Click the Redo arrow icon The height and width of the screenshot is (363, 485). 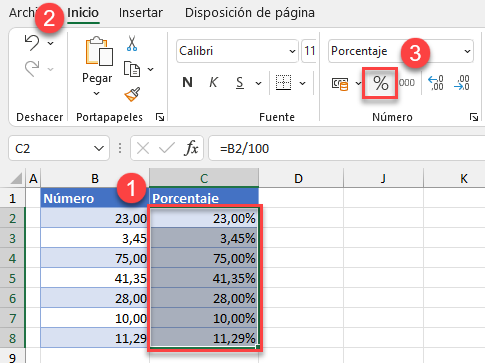[x=32, y=69]
